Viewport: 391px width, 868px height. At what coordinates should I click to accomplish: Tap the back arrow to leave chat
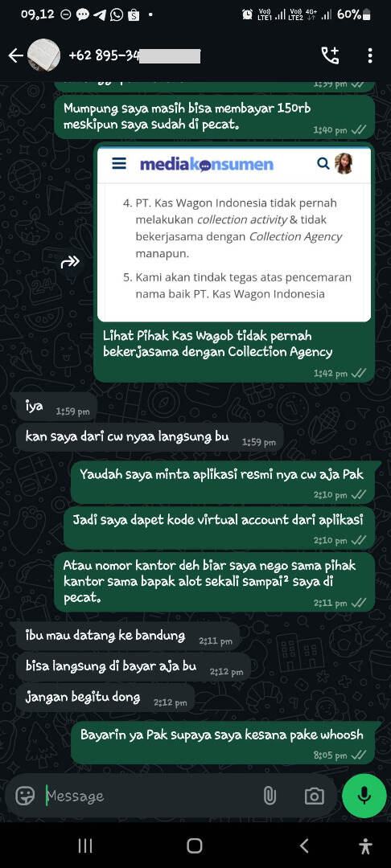pos(15,55)
